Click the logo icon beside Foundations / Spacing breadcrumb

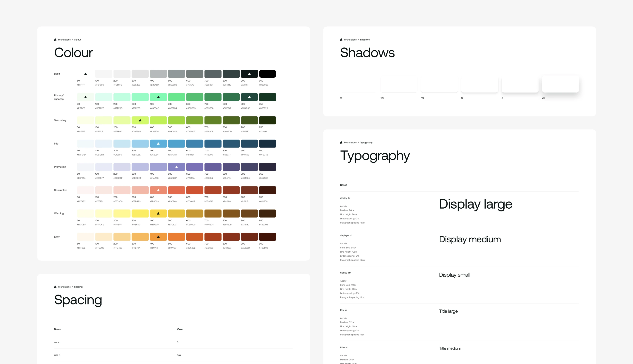(55, 287)
